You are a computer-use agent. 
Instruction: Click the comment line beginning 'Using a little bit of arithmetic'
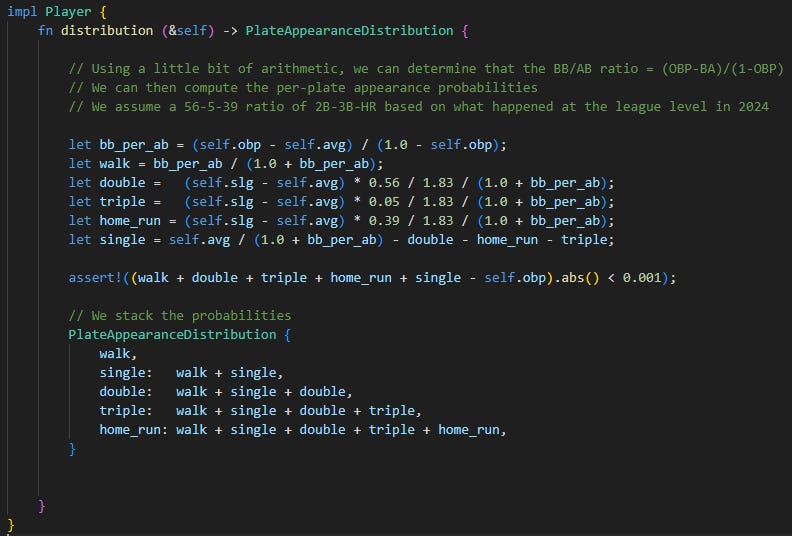(x=426, y=69)
